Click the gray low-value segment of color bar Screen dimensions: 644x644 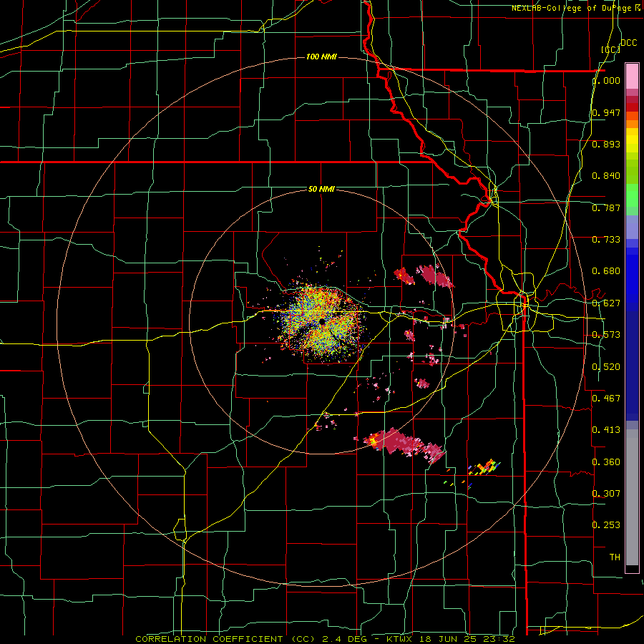(x=632, y=497)
